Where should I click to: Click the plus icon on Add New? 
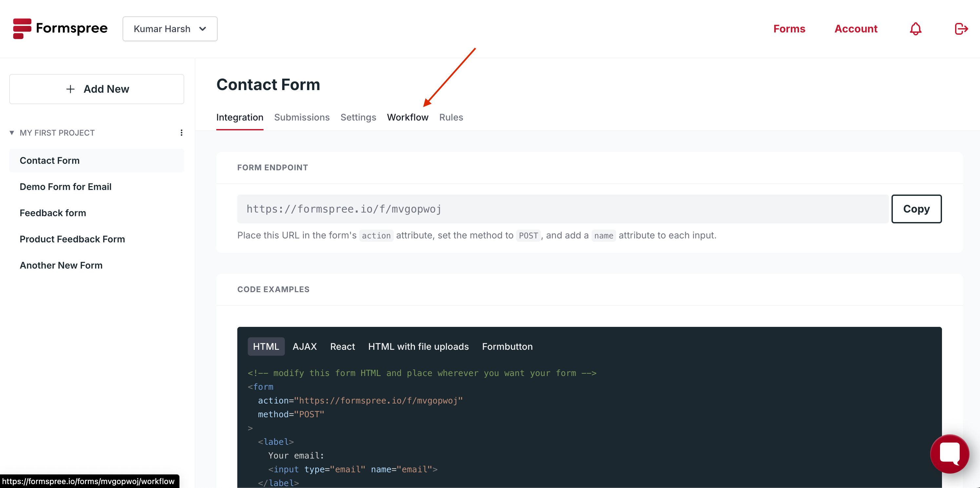[x=70, y=89]
